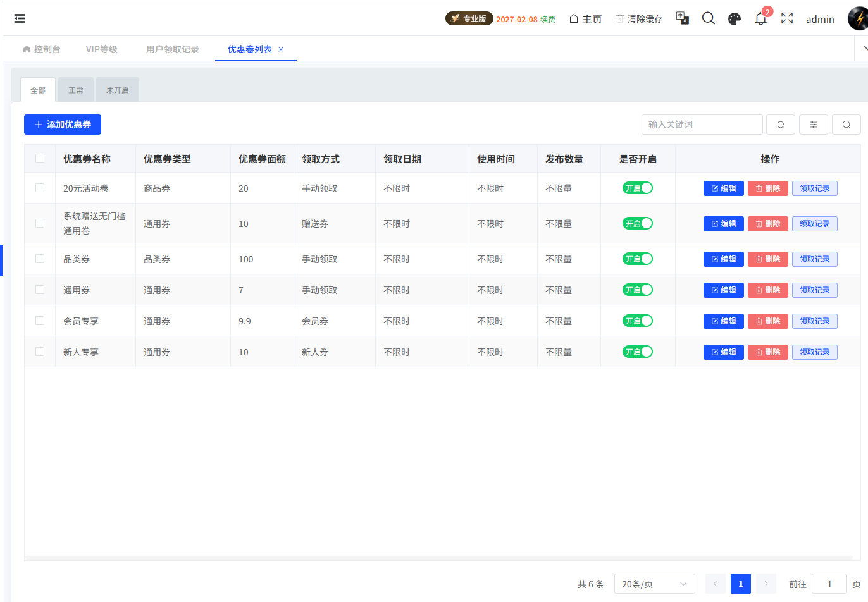This screenshot has width=868, height=602.
Task: Check the select-all checkbox in the header
Action: pos(39,158)
